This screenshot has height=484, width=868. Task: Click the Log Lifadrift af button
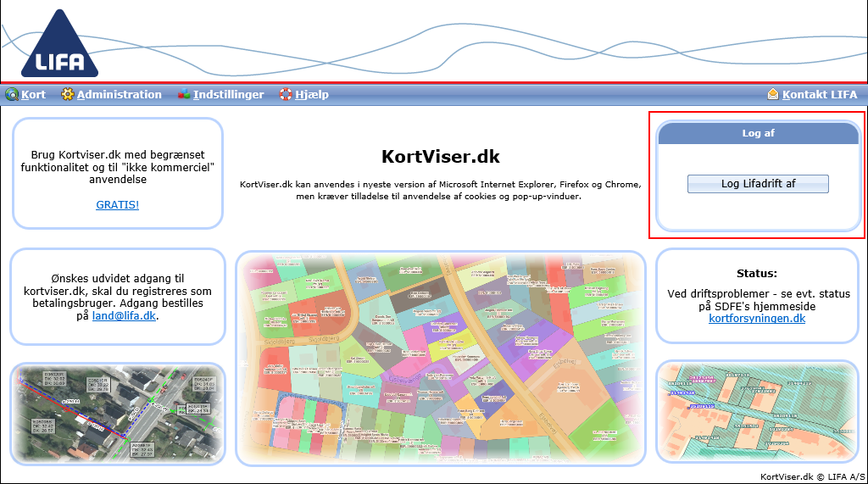(758, 184)
